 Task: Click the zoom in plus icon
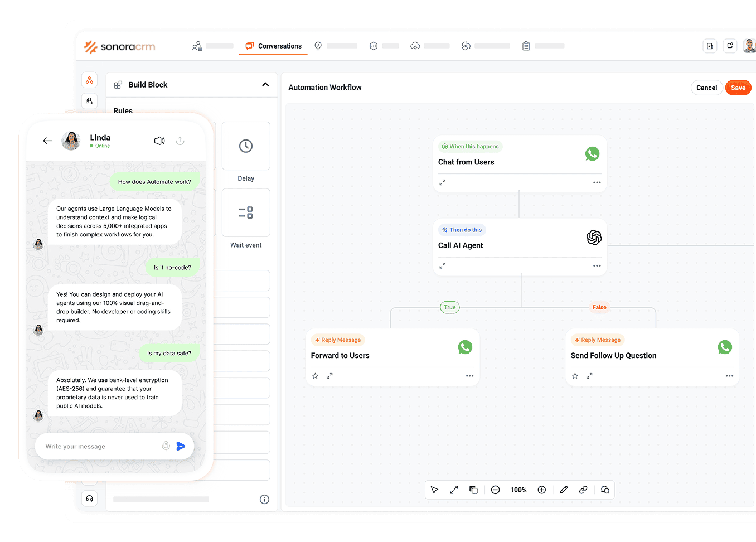(x=541, y=490)
